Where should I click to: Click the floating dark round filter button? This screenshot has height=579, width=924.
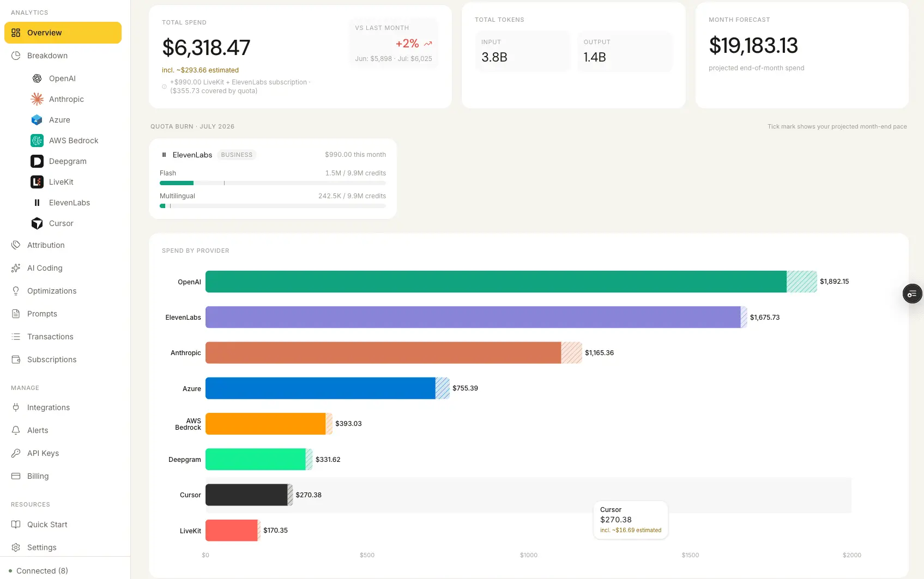point(912,294)
